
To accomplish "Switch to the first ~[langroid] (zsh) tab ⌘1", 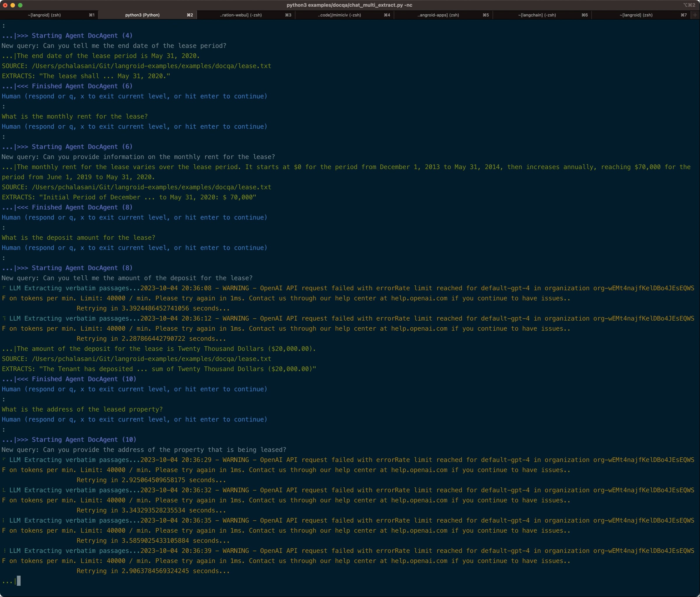I will pyautogui.click(x=49, y=15).
